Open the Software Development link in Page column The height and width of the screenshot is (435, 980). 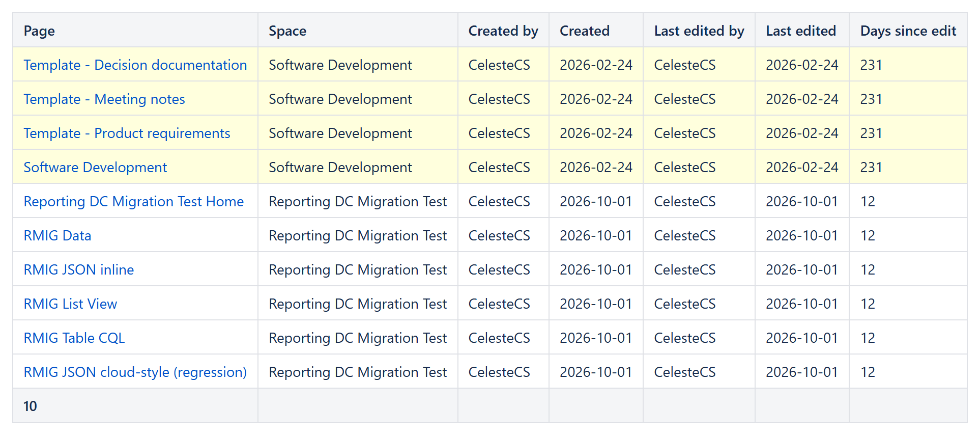96,167
